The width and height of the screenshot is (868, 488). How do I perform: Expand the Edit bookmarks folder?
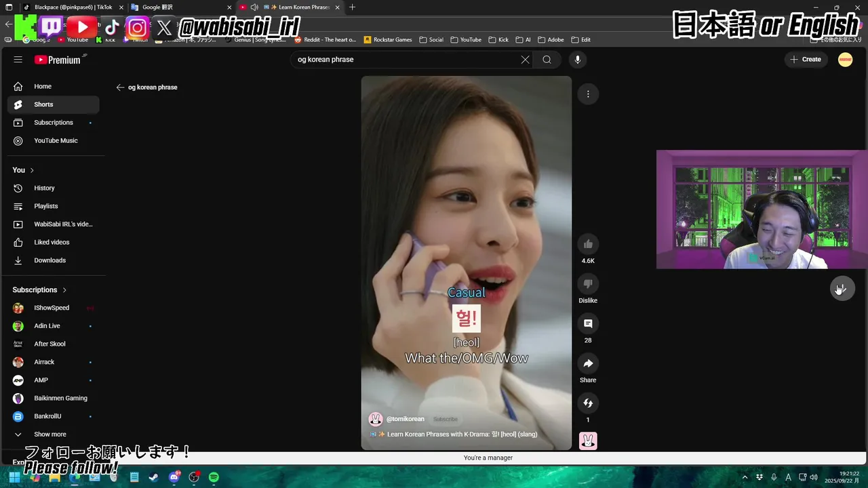(581, 40)
